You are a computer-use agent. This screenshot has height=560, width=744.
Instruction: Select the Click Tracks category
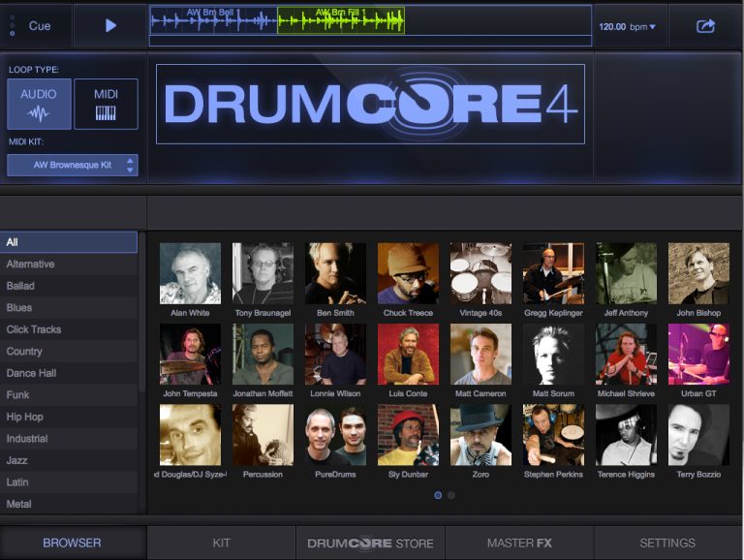pos(69,329)
